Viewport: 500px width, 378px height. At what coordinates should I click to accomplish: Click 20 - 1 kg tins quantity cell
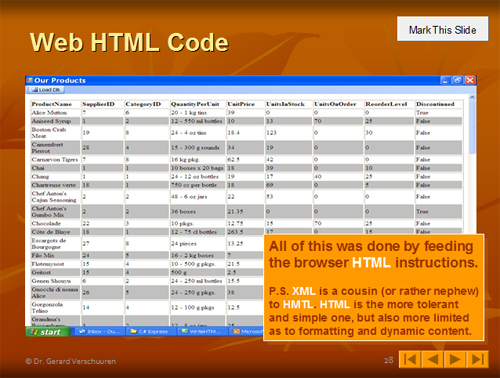coord(198,113)
